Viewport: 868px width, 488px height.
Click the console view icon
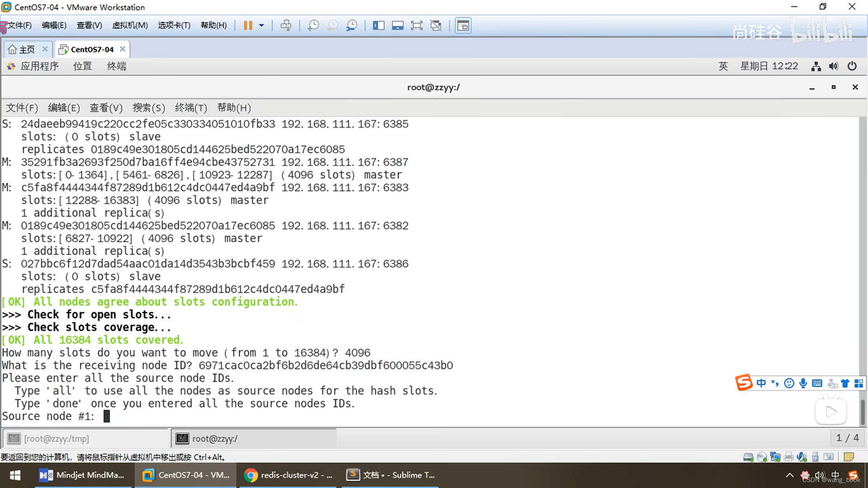pyautogui.click(x=463, y=25)
